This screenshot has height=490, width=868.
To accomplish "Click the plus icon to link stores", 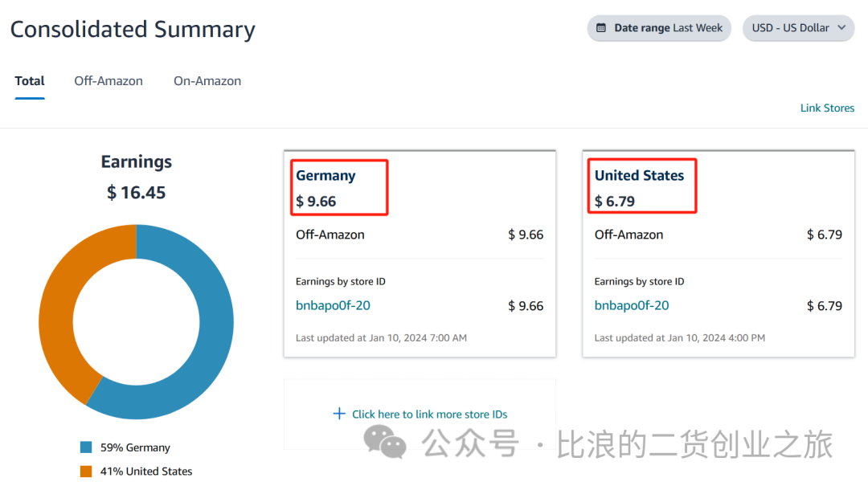I will coord(339,414).
